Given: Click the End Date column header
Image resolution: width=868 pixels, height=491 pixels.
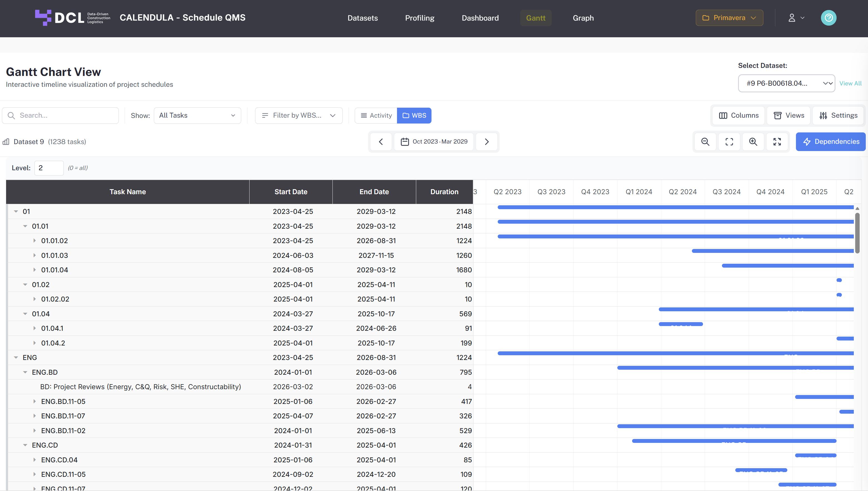Looking at the screenshot, I should (374, 192).
